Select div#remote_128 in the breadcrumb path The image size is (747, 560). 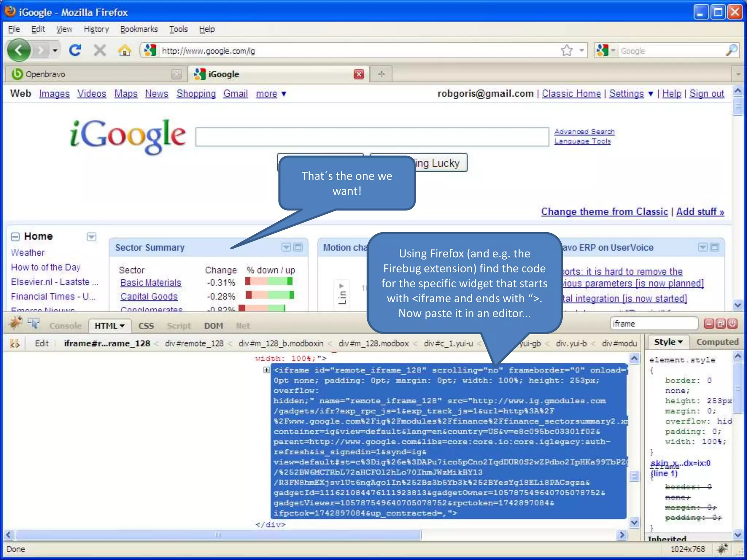click(x=194, y=343)
